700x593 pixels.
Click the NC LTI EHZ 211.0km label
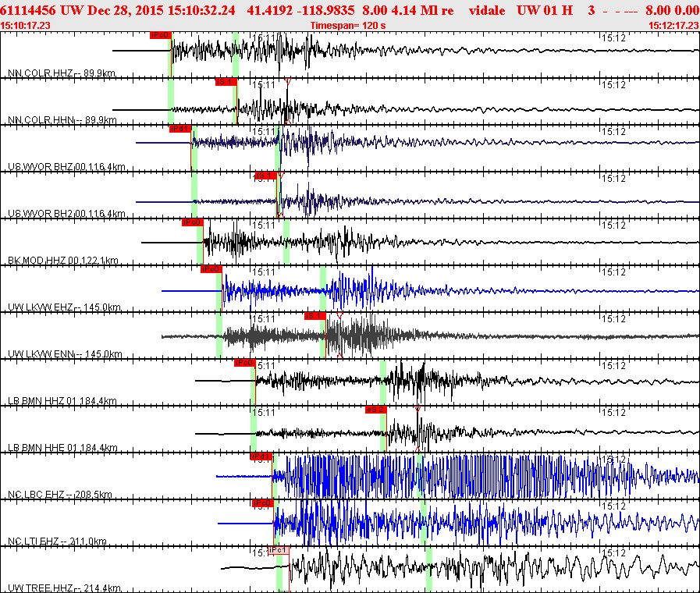tap(57, 542)
